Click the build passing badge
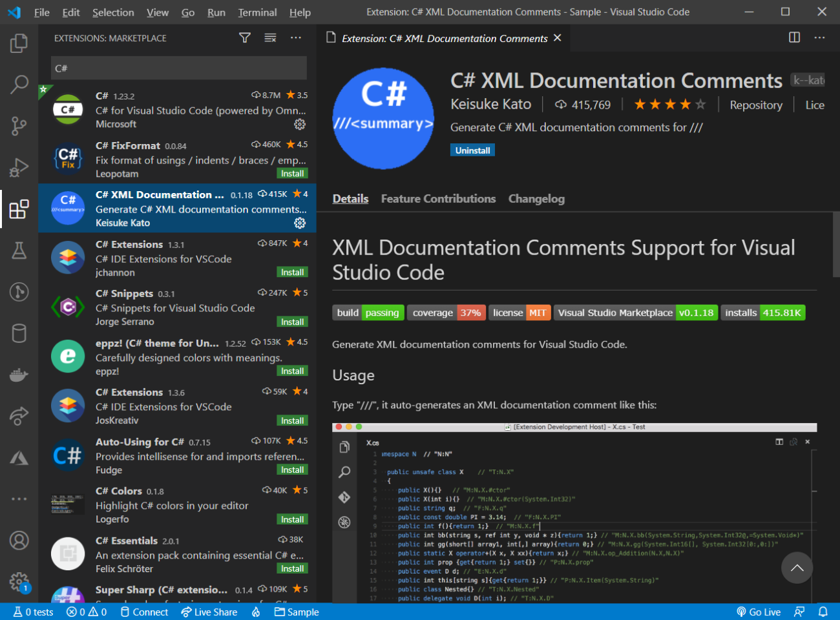This screenshot has width=840, height=620. coord(368,313)
